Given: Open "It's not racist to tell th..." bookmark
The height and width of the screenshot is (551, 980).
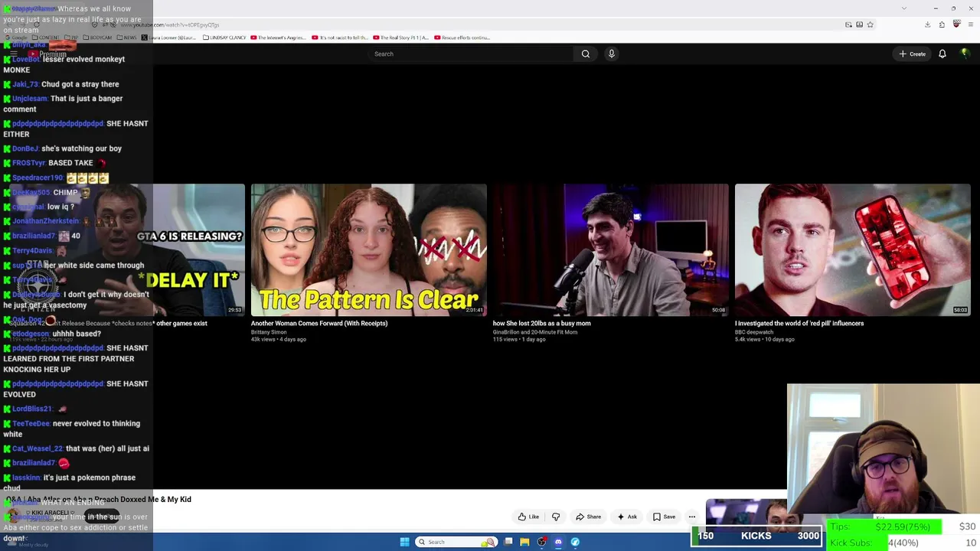Looking at the screenshot, I should [x=339, y=37].
